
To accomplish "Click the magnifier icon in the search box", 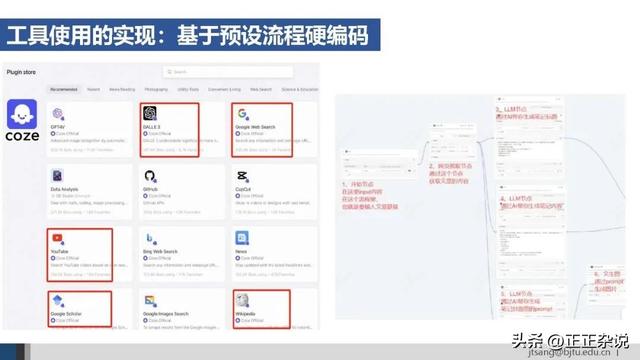I will (x=170, y=72).
